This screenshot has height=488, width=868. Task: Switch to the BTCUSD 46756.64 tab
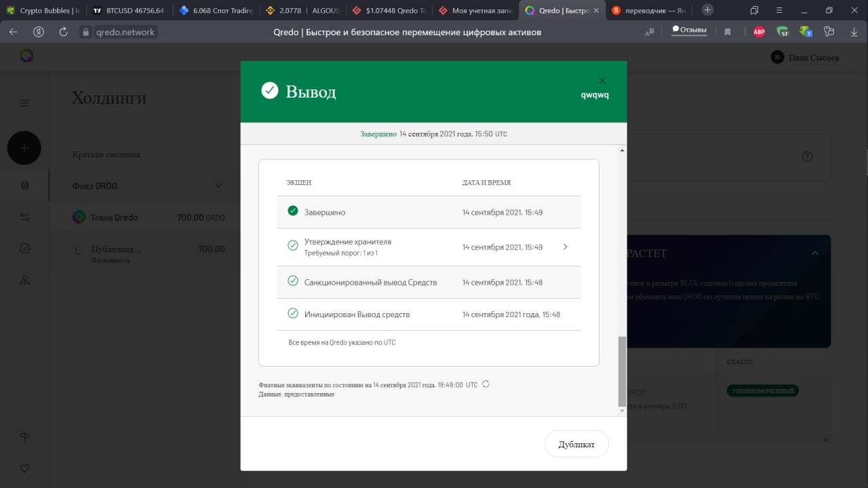click(129, 10)
